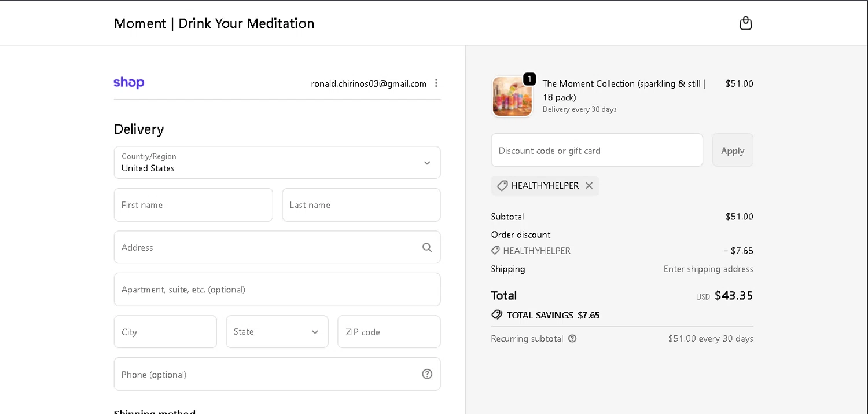This screenshot has width=868, height=414.
Task: Click the Delivery section heading
Action: coord(139,129)
